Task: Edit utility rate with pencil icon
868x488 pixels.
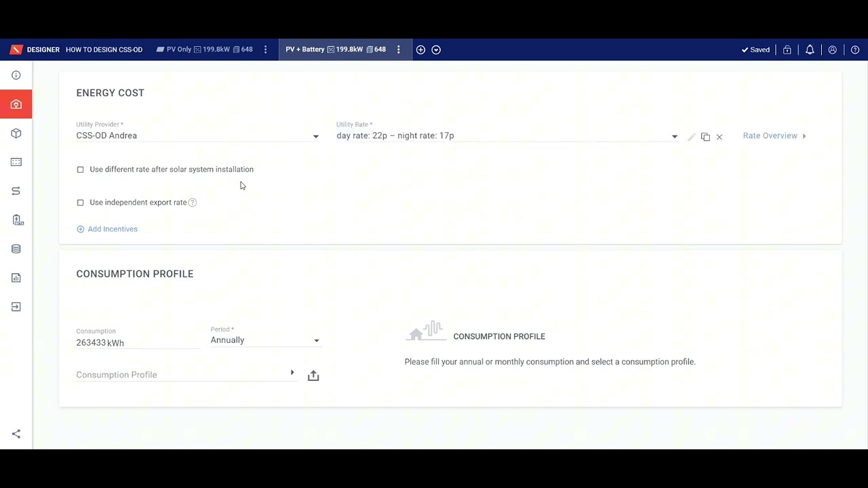Action: [692, 137]
